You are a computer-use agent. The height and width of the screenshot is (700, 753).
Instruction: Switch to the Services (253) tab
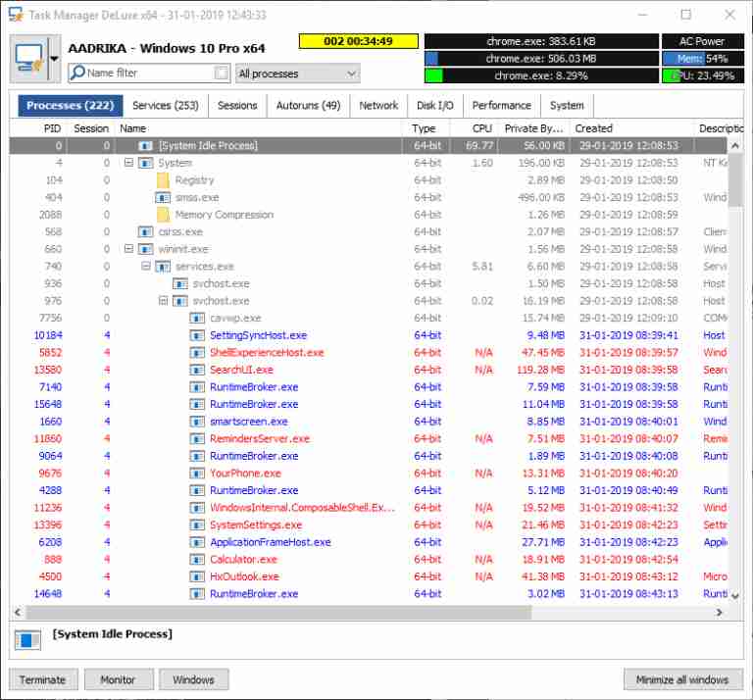pos(165,106)
